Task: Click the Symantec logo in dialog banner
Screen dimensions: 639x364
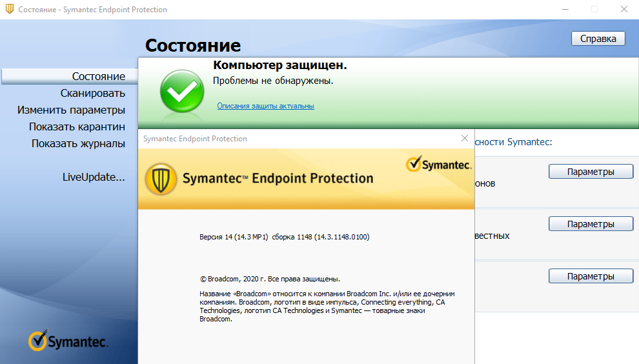Action: pos(438,164)
